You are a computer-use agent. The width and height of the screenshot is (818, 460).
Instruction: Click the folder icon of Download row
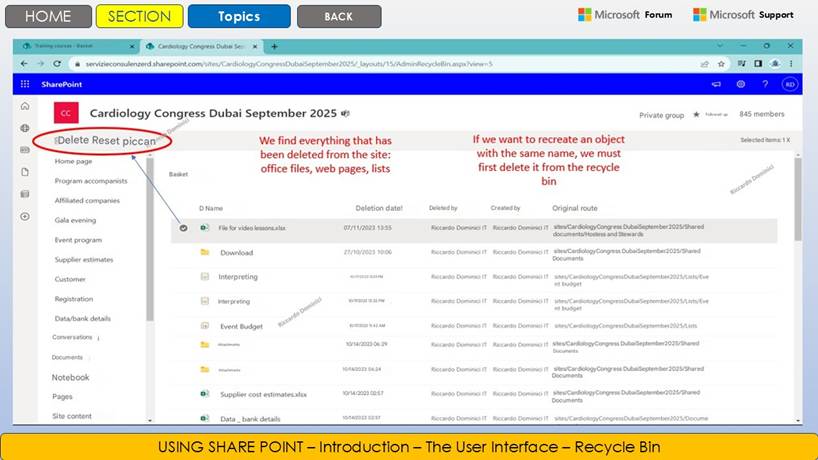(x=205, y=252)
